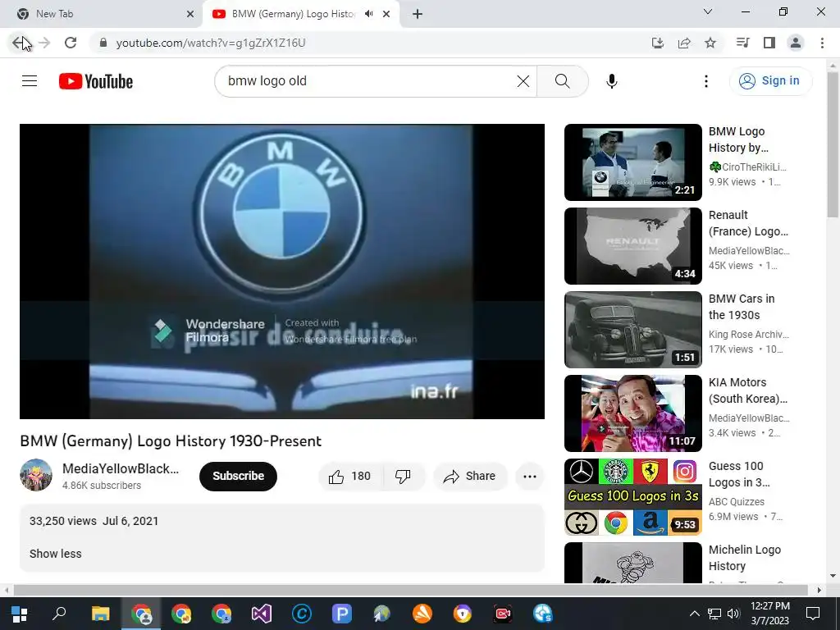Open taskbar search magnifier
This screenshot has height=630, width=840.
[x=59, y=614]
